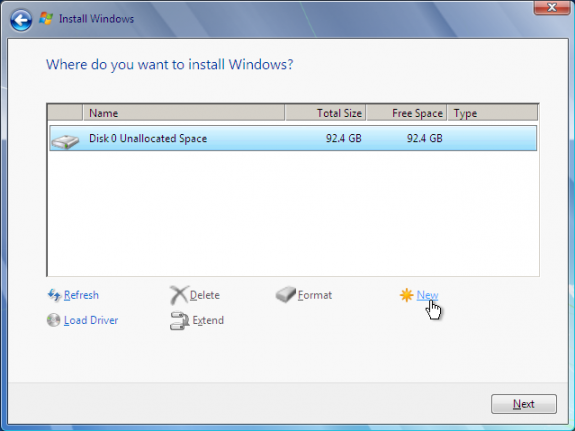The width and height of the screenshot is (575, 431).
Task: Select the Disk 0 Unallocated Space row
Action: pyautogui.click(x=293, y=138)
